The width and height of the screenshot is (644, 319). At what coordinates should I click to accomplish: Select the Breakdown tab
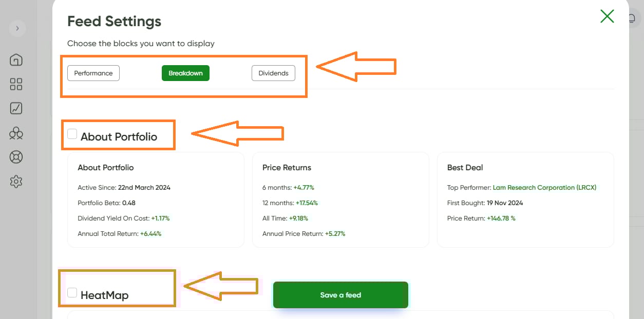(x=185, y=73)
